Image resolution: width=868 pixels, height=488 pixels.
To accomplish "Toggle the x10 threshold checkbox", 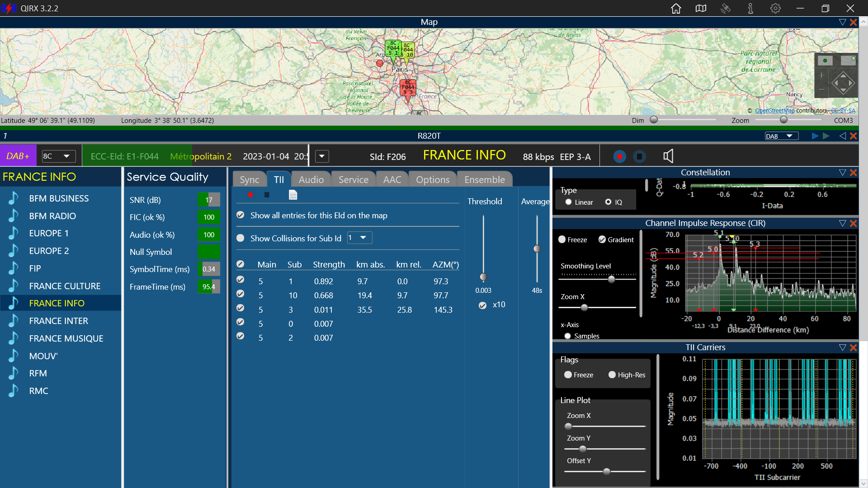I will [x=483, y=305].
